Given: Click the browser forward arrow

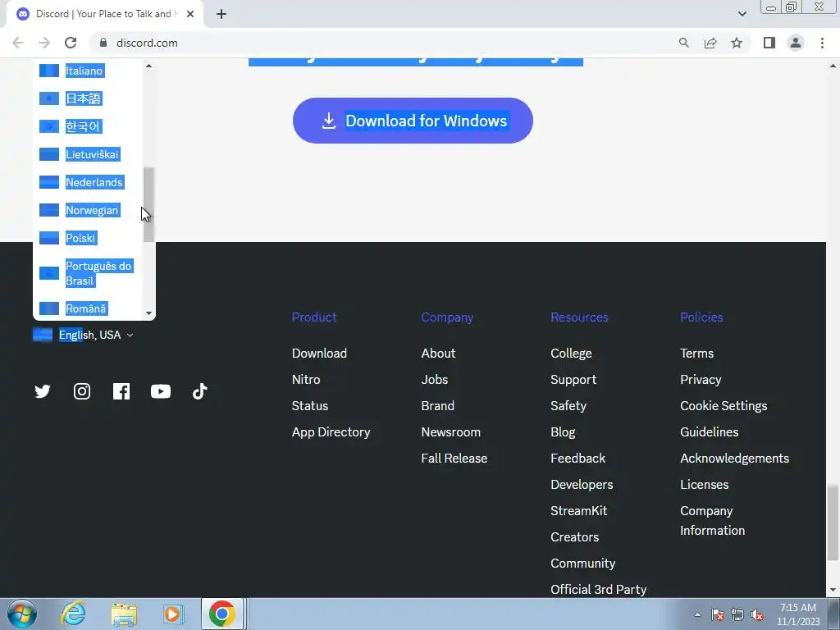Looking at the screenshot, I should [44, 43].
